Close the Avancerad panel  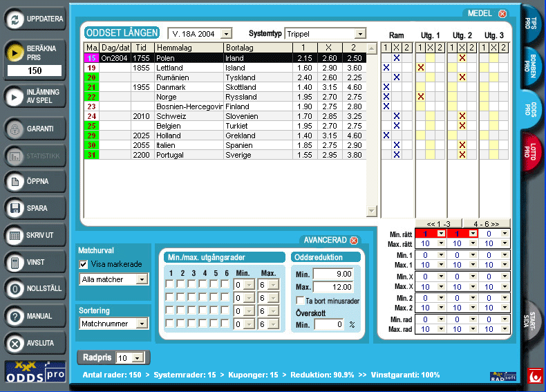[354, 241]
